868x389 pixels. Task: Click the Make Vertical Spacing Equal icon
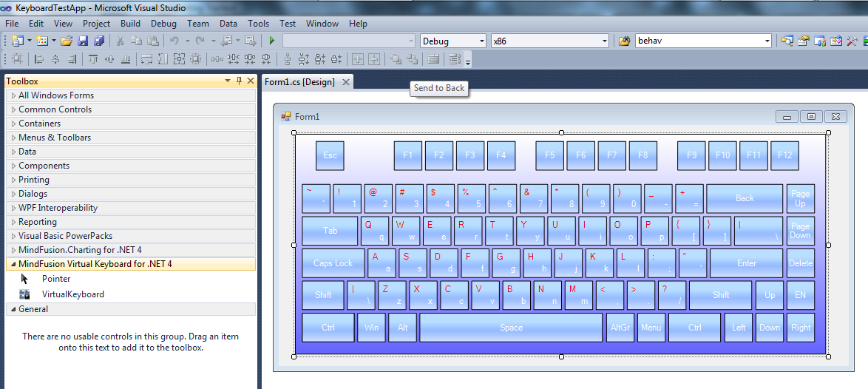[288, 58]
